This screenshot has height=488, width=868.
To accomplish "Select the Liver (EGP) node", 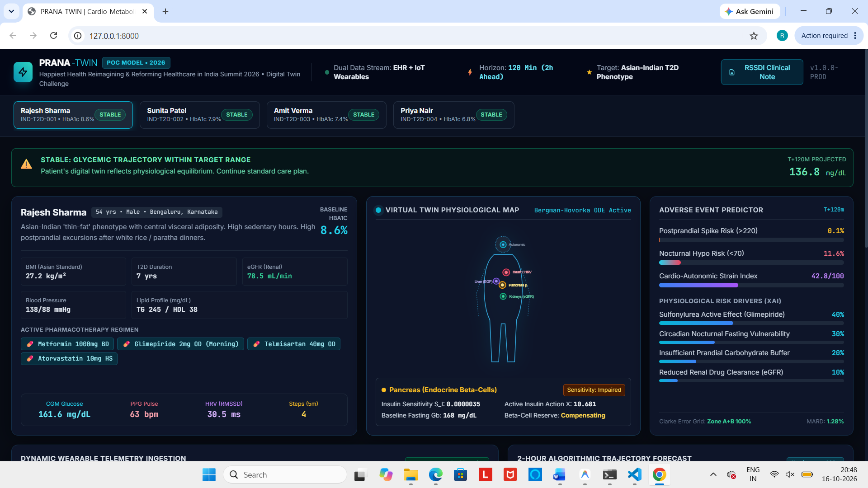I will tap(496, 281).
